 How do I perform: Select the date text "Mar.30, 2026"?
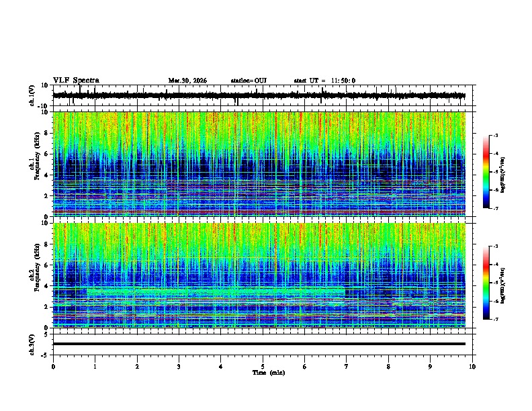click(187, 81)
